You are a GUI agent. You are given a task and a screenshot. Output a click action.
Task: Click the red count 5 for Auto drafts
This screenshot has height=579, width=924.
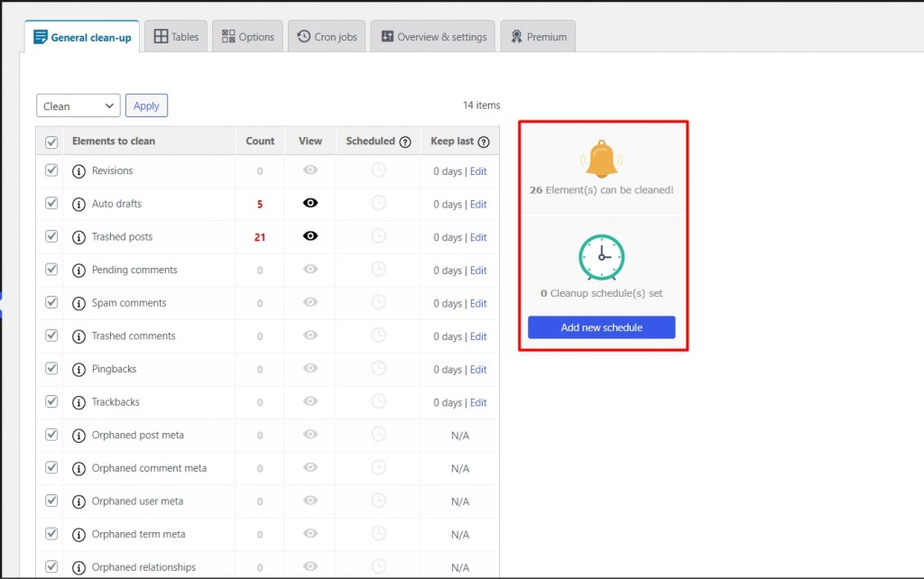pyautogui.click(x=260, y=205)
